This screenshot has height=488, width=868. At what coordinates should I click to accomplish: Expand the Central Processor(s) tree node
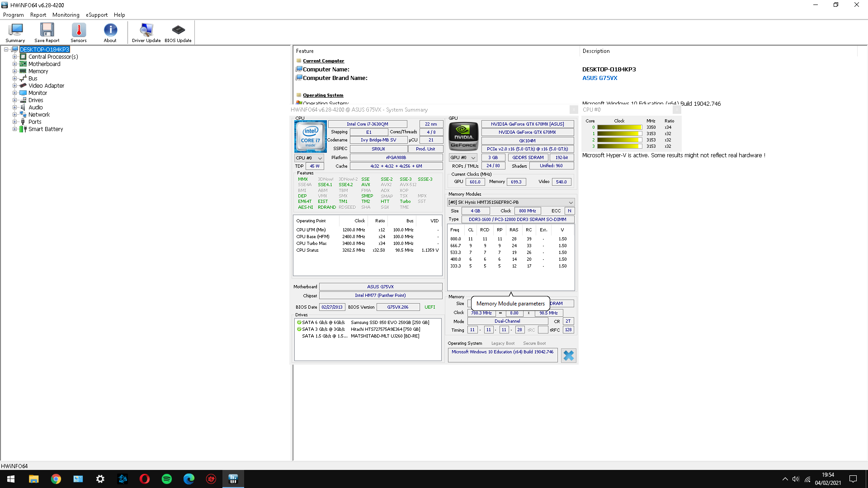[x=14, y=57]
